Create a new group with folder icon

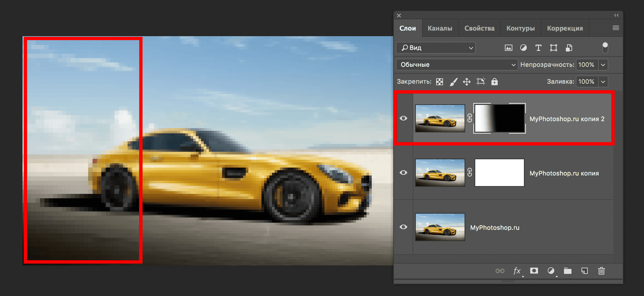pos(568,271)
